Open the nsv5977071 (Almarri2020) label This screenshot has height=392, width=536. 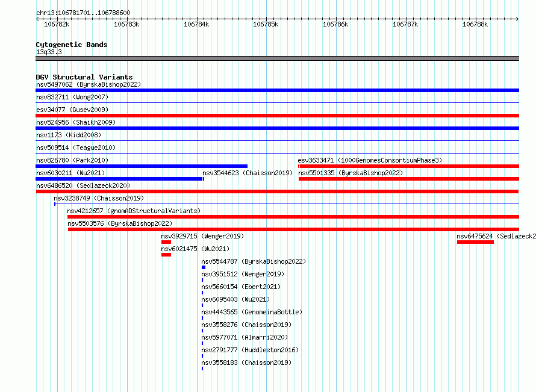(245, 337)
